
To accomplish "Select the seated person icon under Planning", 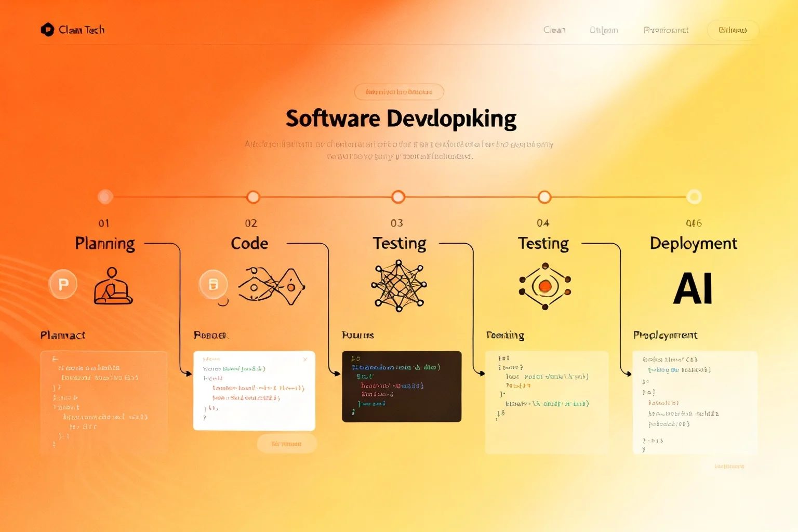I will coord(113,286).
